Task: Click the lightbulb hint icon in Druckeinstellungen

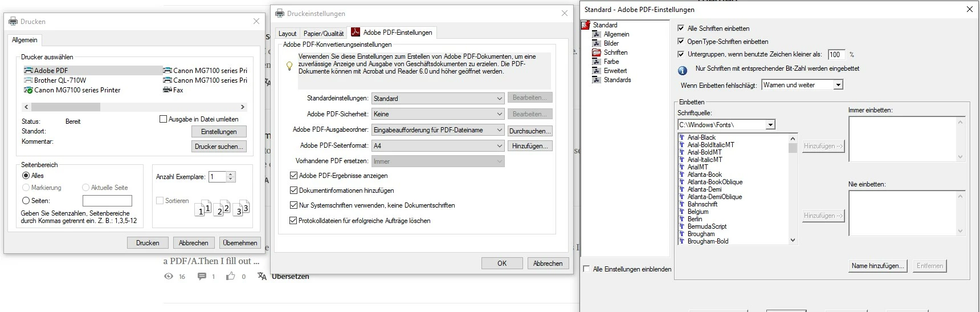Action: (289, 66)
